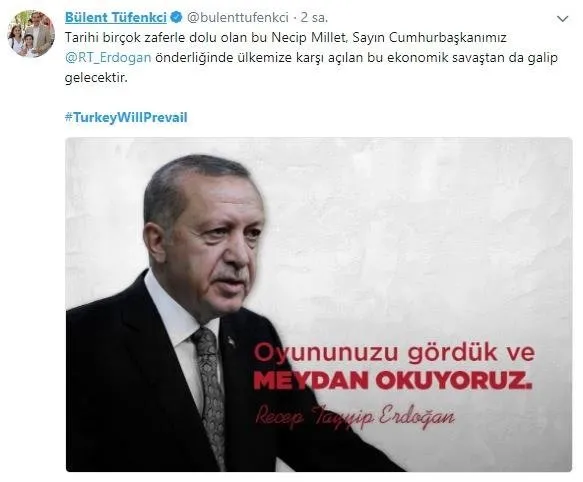The image size is (583, 482).
Task: Click the 'Tarihi birçok zaferle' opening text
Action: tap(124, 38)
